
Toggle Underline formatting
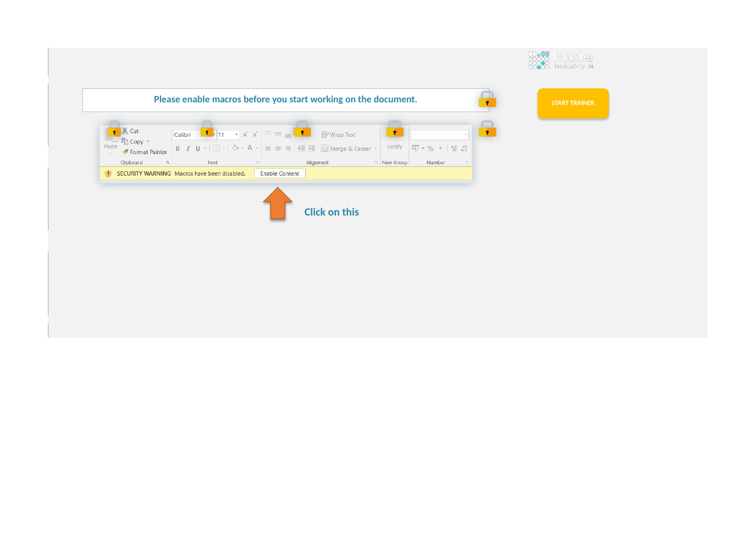tap(198, 149)
